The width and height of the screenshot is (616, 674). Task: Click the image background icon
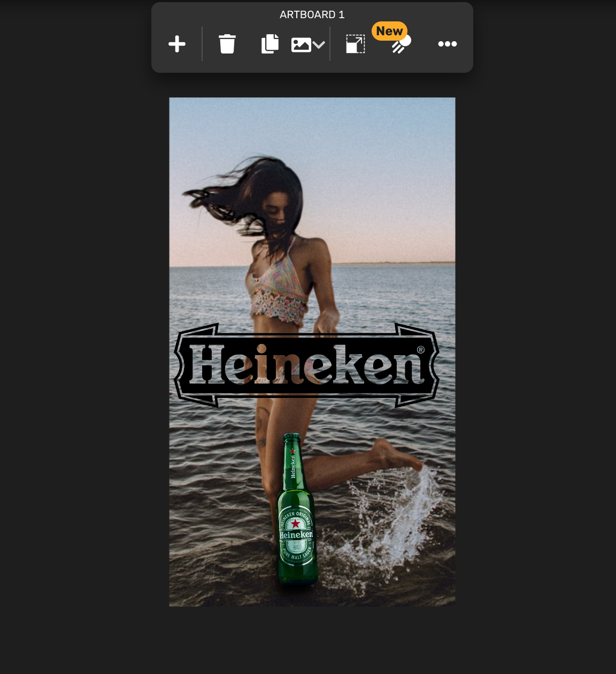pyautogui.click(x=301, y=44)
